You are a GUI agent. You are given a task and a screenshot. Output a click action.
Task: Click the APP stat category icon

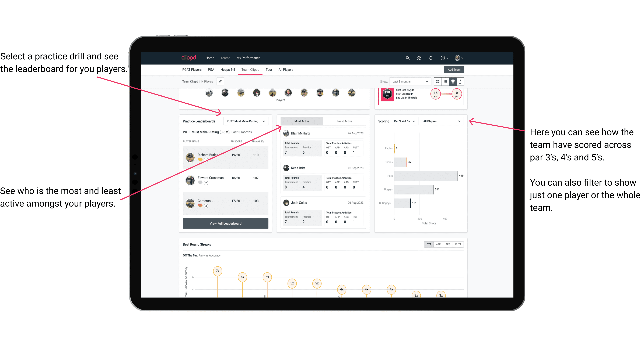[438, 244]
